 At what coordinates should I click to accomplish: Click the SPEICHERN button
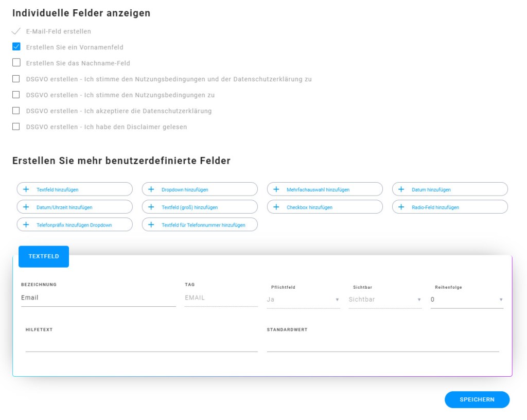[x=477, y=399]
